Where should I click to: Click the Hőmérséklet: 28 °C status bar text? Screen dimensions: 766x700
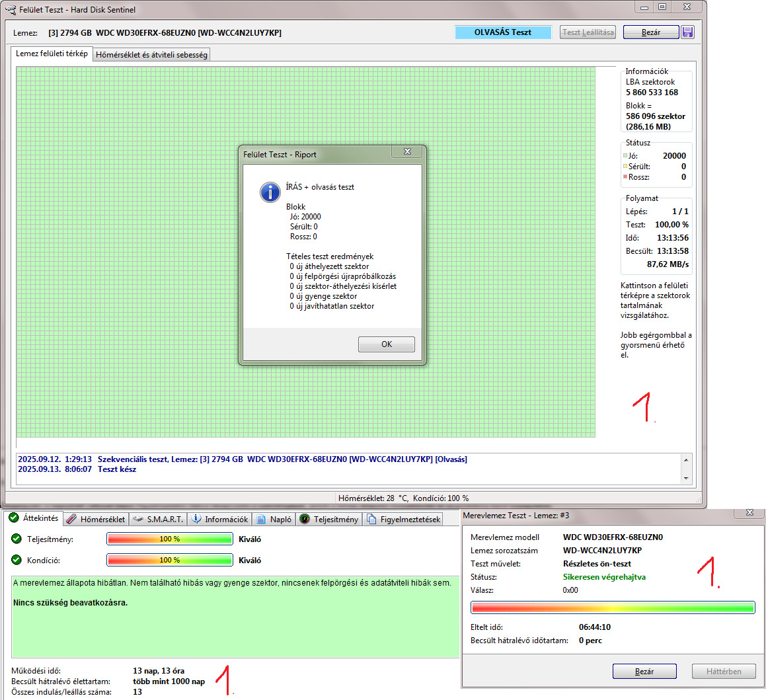pos(373,498)
